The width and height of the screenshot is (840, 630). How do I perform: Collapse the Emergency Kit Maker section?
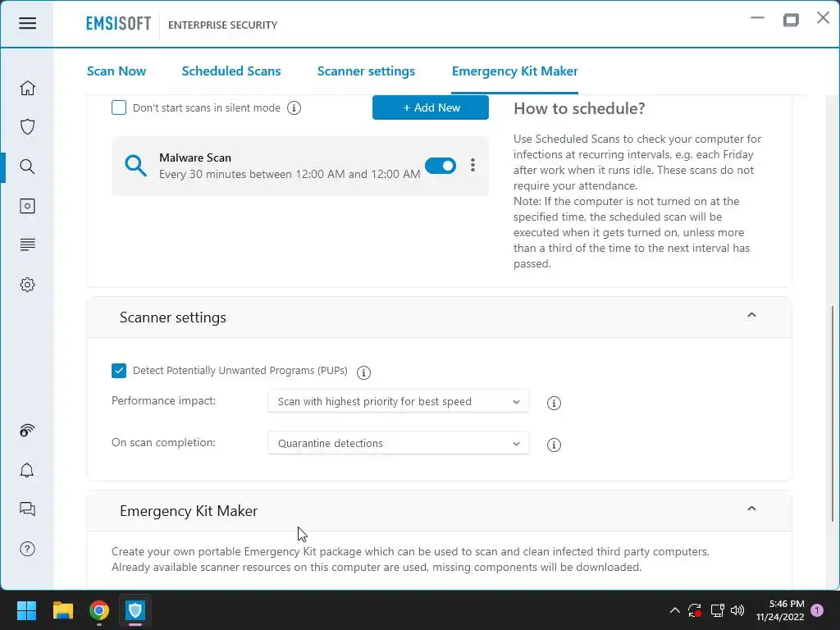pos(751,509)
